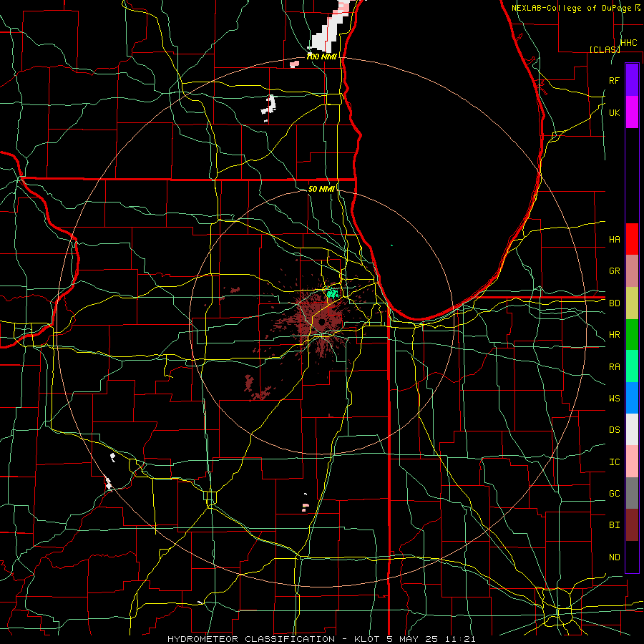Click the green HR heavy rain swatch

632,335
